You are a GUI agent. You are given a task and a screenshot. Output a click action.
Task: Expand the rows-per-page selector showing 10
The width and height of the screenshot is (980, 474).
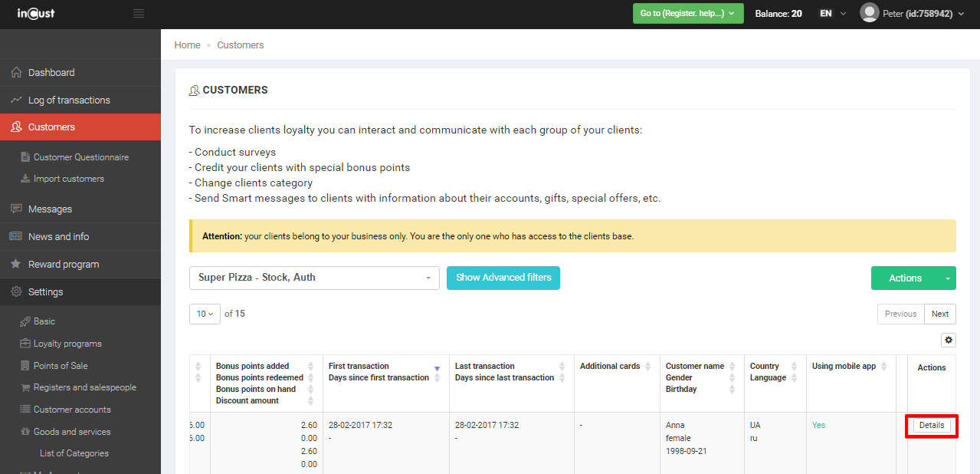pos(205,314)
